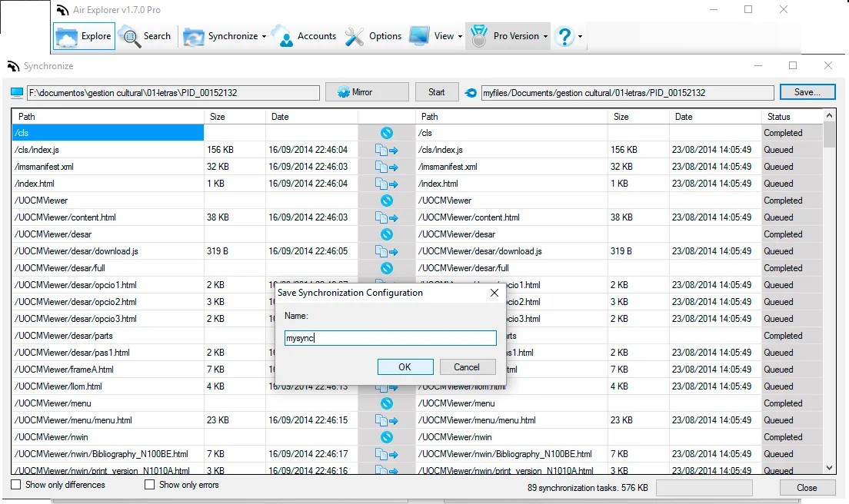This screenshot has width=849, height=504.
Task: Click the copy arrow icon for menu.html row
Action: click(387, 421)
